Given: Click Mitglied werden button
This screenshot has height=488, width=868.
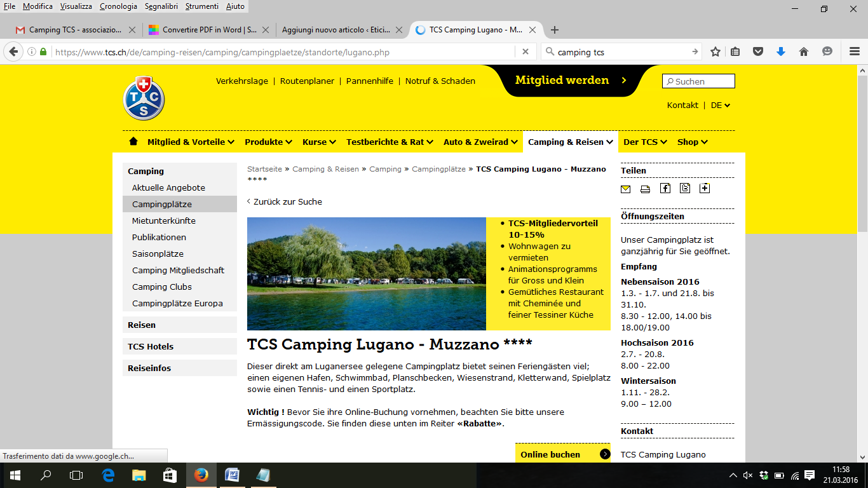Looking at the screenshot, I should pos(571,81).
